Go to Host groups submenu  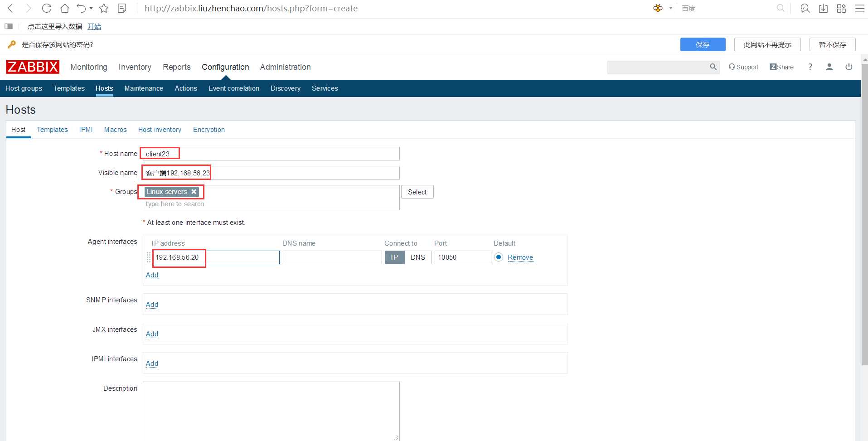click(x=24, y=88)
